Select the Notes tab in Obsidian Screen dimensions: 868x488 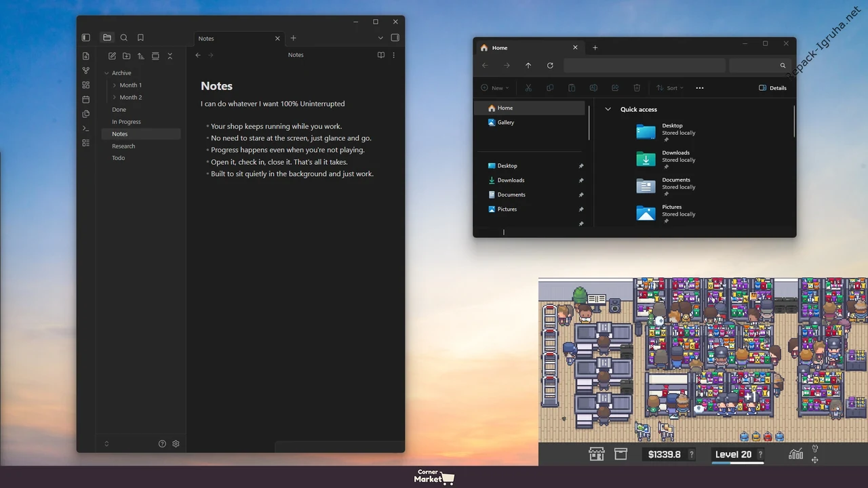tap(237, 39)
